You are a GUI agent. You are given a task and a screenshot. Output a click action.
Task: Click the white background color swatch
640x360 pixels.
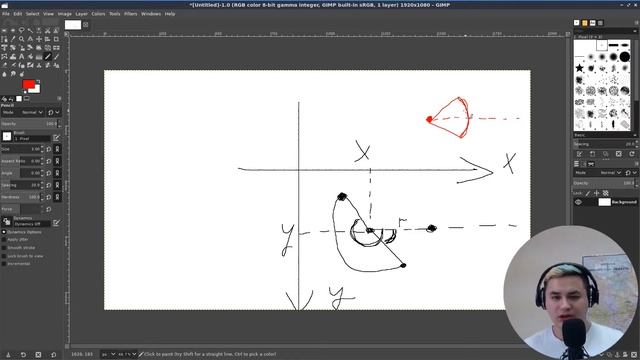tap(36, 90)
